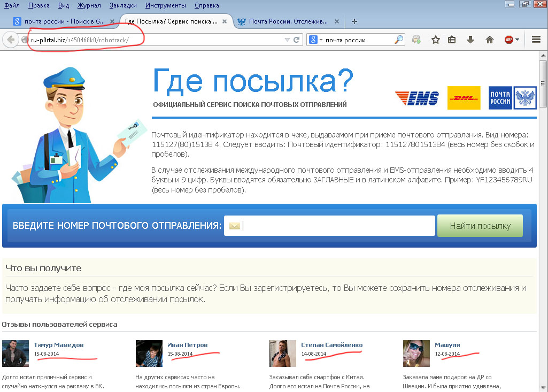Screen dimensions: 548x392
Task: Click the favicon of the Google search tab
Action: tap(17, 21)
